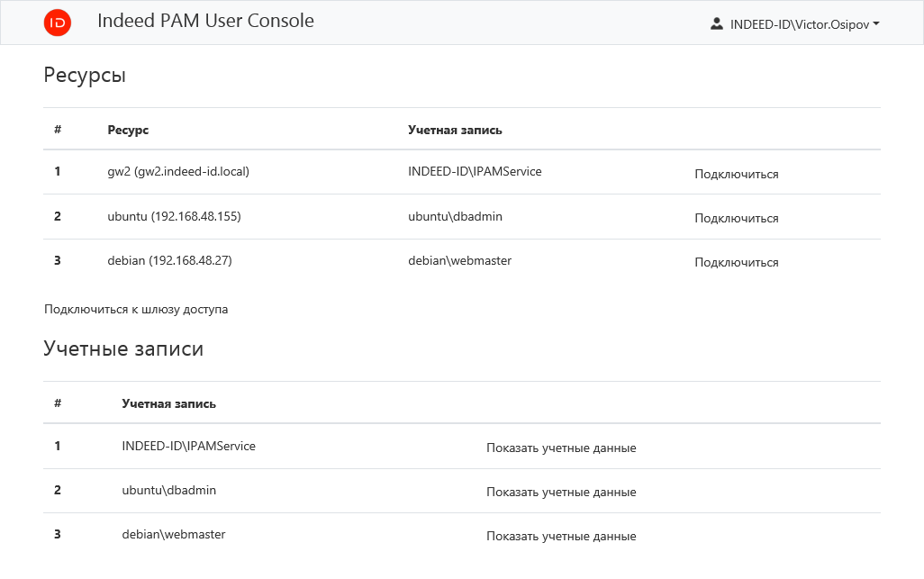Click the Indeed PAM User Console title
This screenshot has width=924, height=579.
click(x=205, y=21)
